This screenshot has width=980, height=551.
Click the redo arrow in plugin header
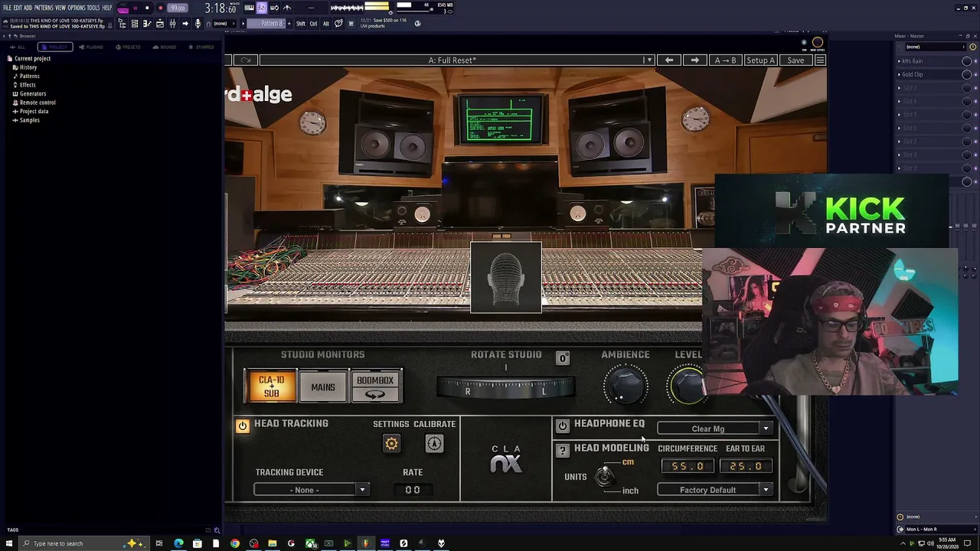[246, 60]
